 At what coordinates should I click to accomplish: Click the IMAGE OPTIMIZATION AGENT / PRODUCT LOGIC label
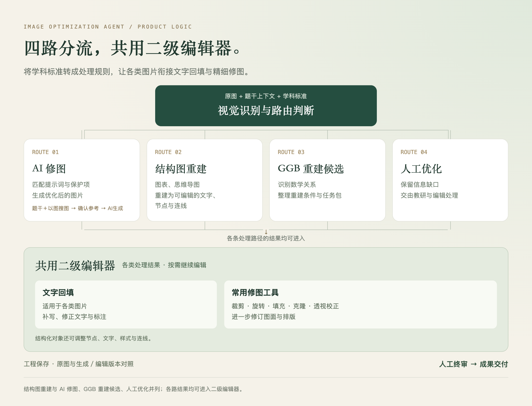108,27
